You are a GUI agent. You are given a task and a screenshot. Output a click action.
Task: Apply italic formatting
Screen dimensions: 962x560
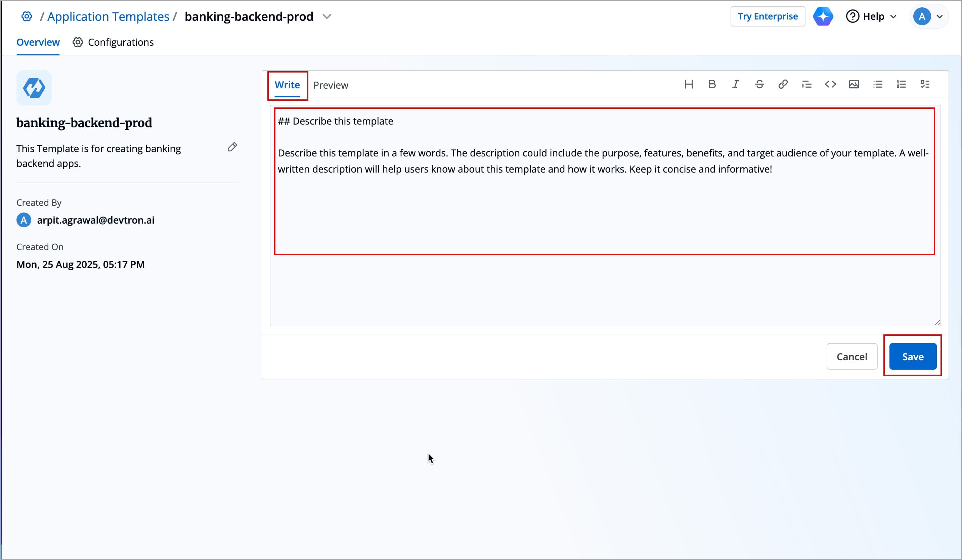736,84
